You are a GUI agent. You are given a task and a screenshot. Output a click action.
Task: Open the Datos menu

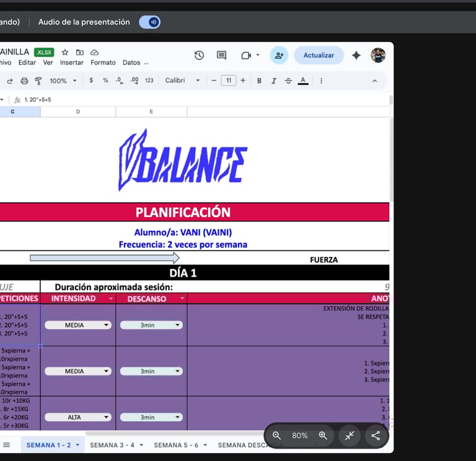(x=131, y=63)
